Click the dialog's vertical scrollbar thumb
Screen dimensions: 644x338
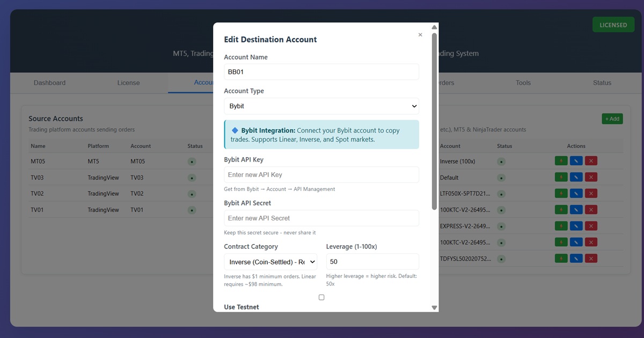pyautogui.click(x=434, y=121)
